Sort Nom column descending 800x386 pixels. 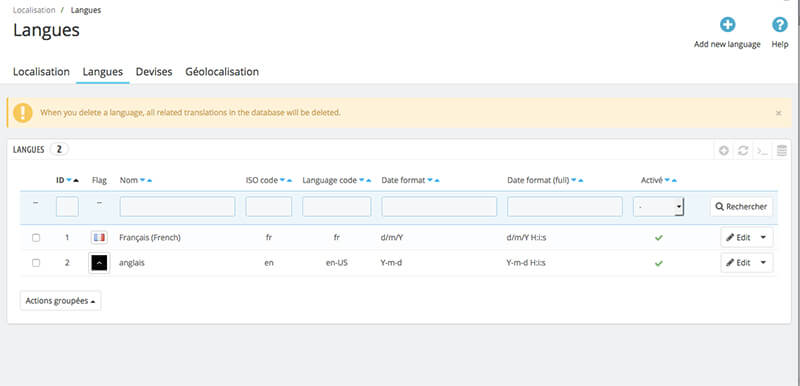click(142, 181)
